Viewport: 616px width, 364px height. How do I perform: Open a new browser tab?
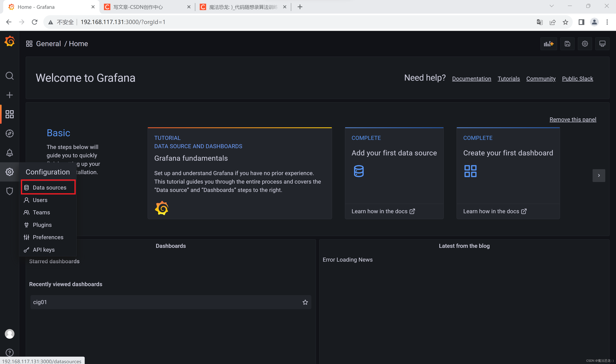300,7
